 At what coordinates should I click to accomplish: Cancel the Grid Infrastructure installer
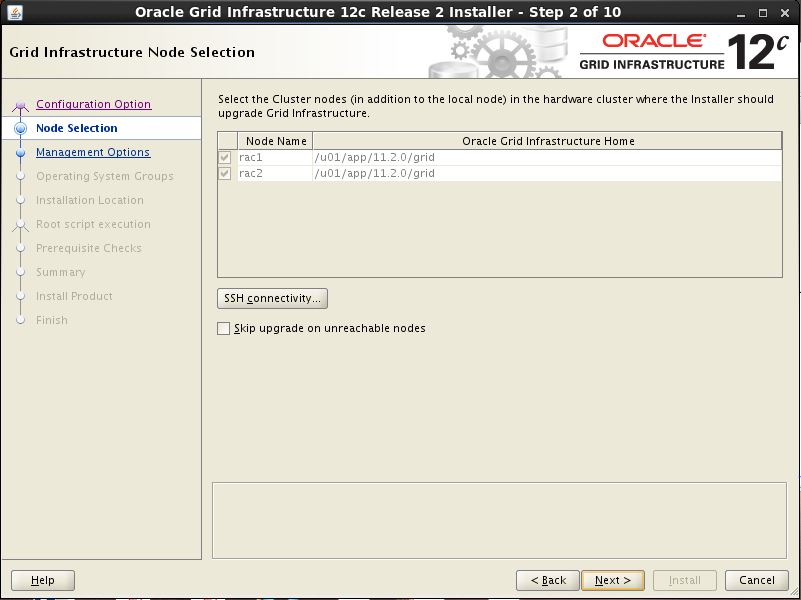tap(757, 580)
